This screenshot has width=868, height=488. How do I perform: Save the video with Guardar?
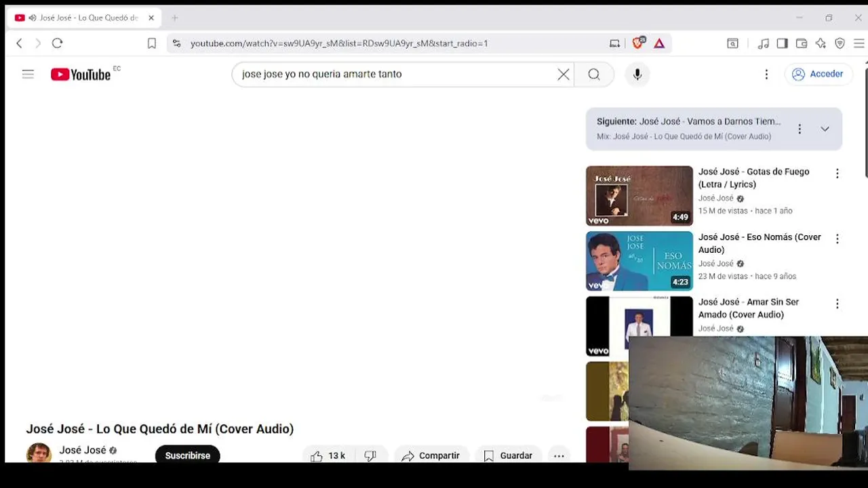pyautogui.click(x=508, y=455)
